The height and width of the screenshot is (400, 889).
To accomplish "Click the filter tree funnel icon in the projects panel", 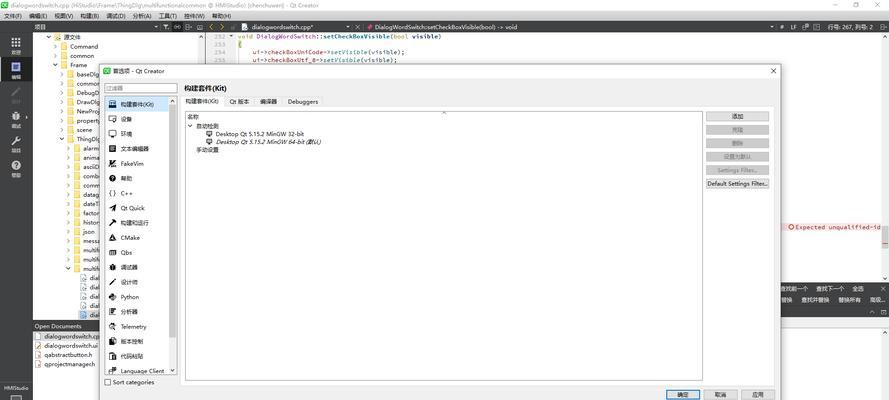I will (166, 27).
